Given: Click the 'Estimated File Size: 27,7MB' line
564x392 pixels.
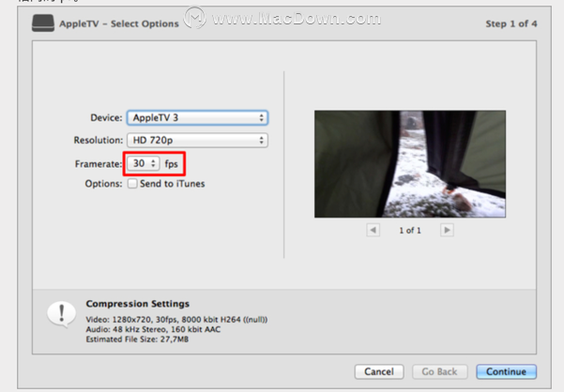Looking at the screenshot, I should [137, 339].
